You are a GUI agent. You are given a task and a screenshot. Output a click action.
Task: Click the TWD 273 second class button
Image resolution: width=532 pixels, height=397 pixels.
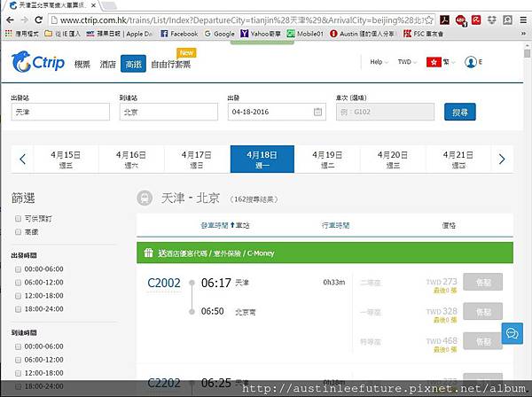click(483, 282)
